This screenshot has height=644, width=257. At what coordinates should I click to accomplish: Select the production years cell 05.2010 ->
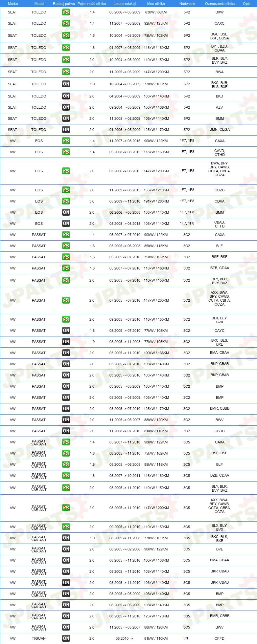[x=124, y=638]
